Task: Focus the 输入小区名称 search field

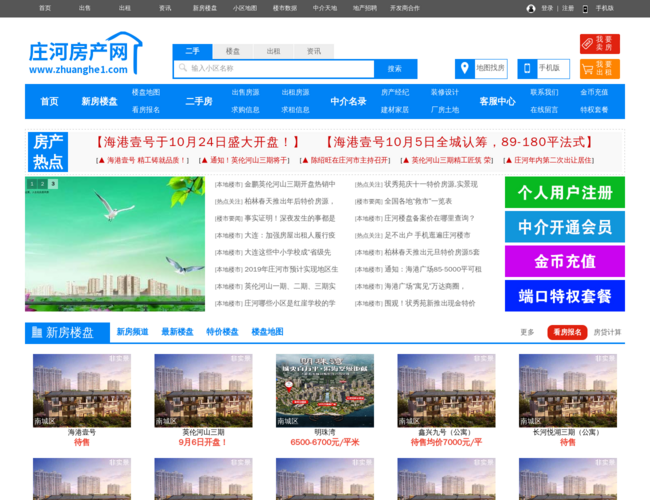Action: click(x=274, y=68)
